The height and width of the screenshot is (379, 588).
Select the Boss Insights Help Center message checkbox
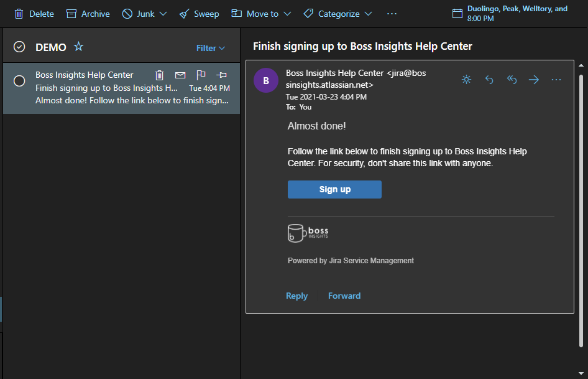tap(19, 81)
